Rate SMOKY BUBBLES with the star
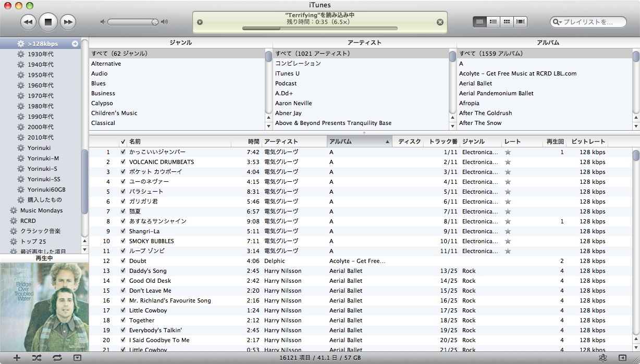 [x=508, y=241]
